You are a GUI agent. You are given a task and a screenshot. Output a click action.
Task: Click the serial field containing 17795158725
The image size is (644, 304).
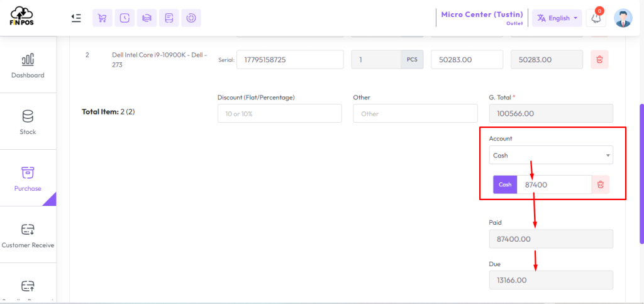pyautogui.click(x=290, y=60)
